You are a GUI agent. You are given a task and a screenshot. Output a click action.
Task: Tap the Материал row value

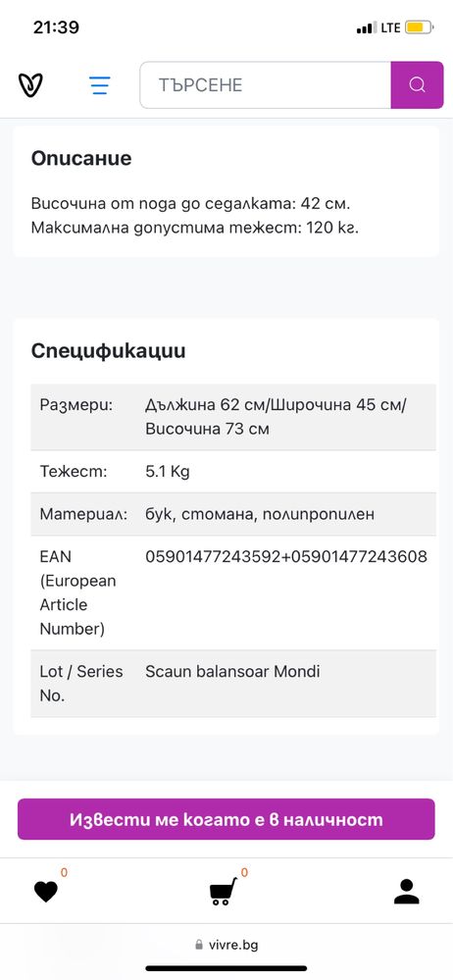point(260,514)
